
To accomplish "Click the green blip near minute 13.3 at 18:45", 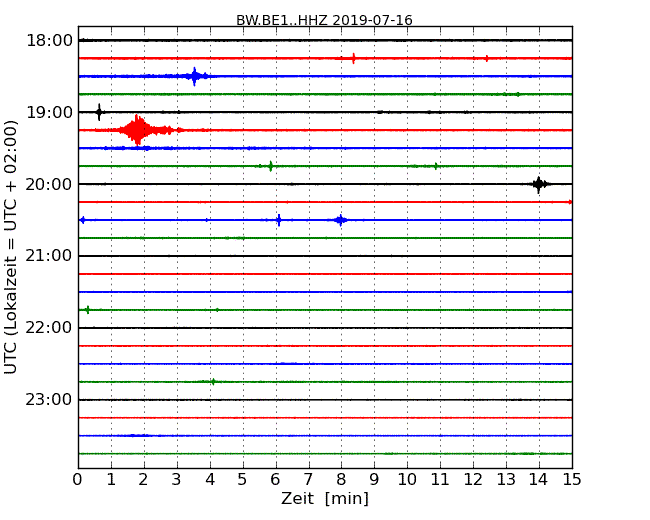I will coord(518,95).
